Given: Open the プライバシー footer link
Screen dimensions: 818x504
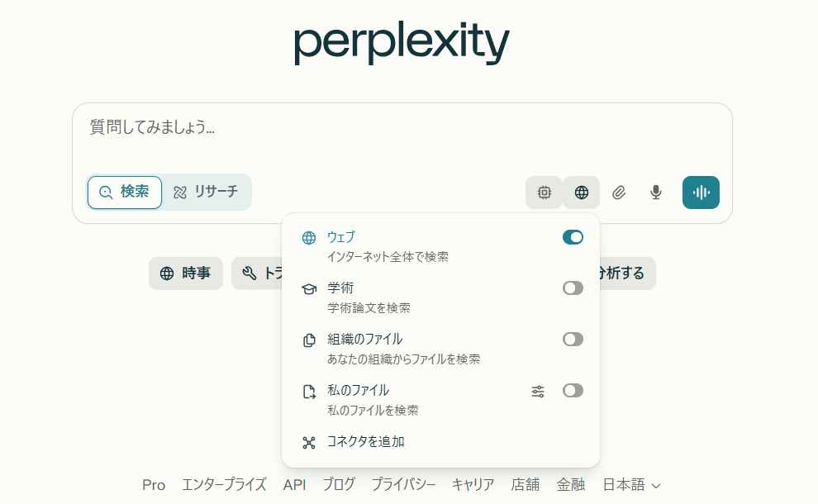Looking at the screenshot, I should 403,485.
